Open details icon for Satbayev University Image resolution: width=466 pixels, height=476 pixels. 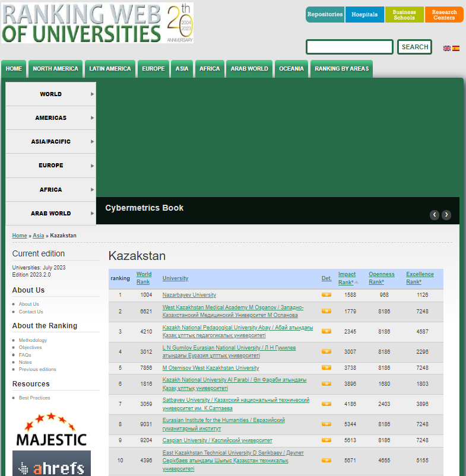(x=326, y=404)
